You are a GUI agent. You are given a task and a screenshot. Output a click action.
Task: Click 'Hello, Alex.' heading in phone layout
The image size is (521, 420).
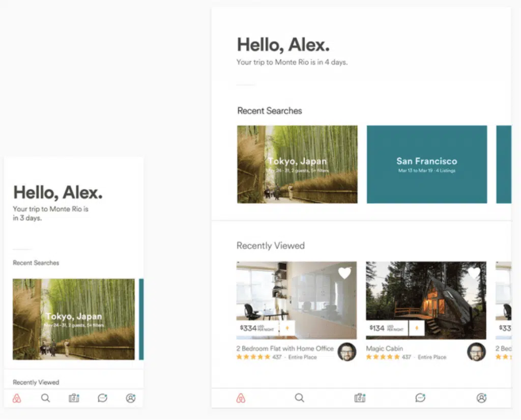tap(58, 192)
